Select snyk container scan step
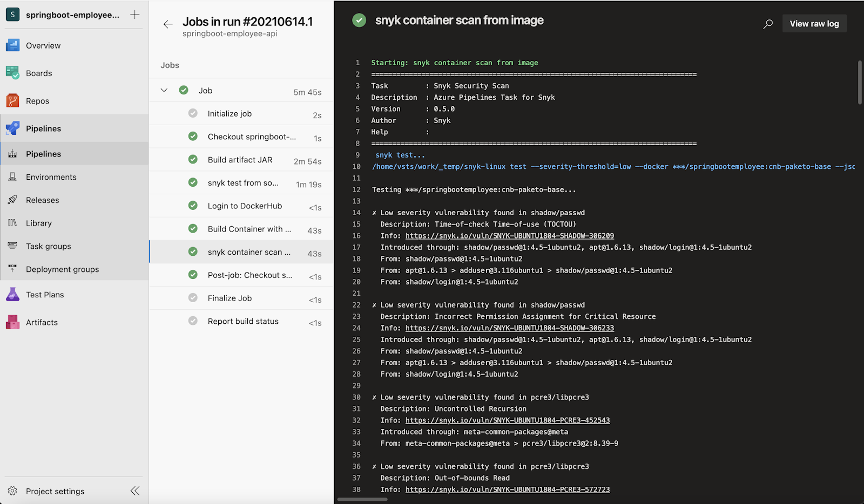Screen dimensions: 864x504 coord(241,252)
